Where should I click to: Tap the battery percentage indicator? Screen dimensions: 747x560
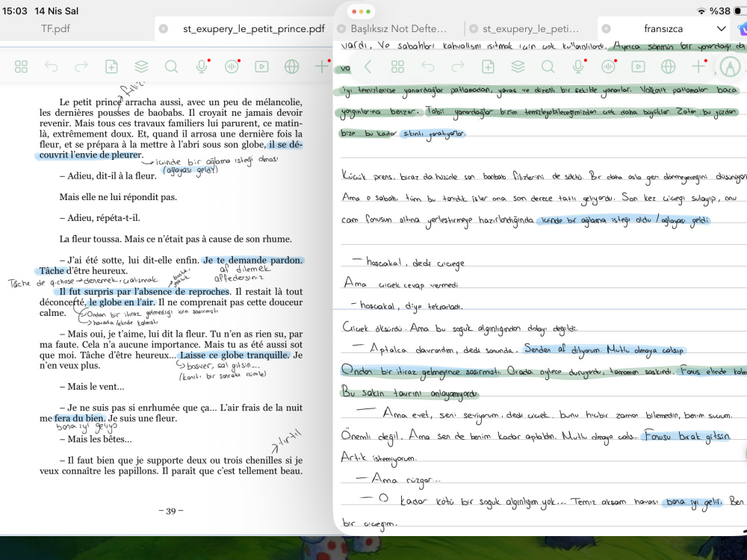pos(719,10)
